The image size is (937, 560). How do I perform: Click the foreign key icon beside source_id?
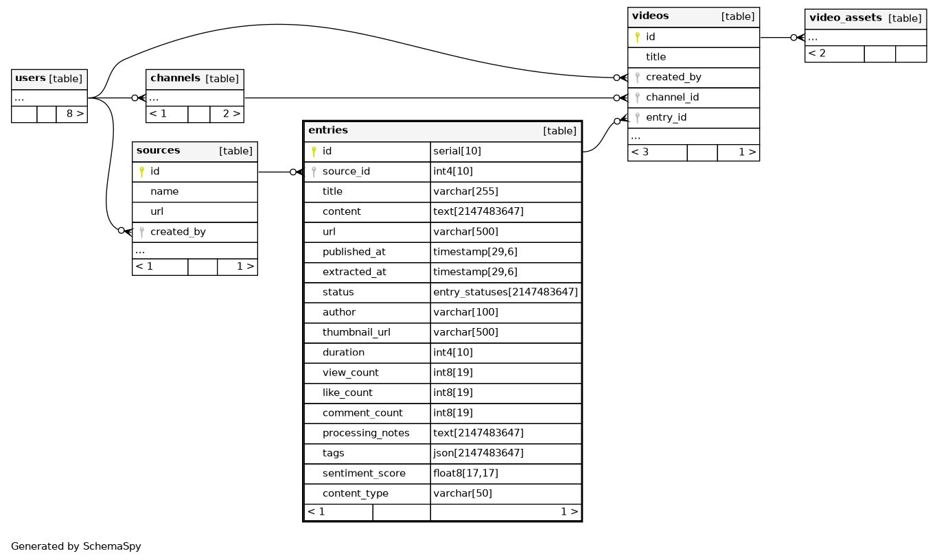(x=314, y=172)
